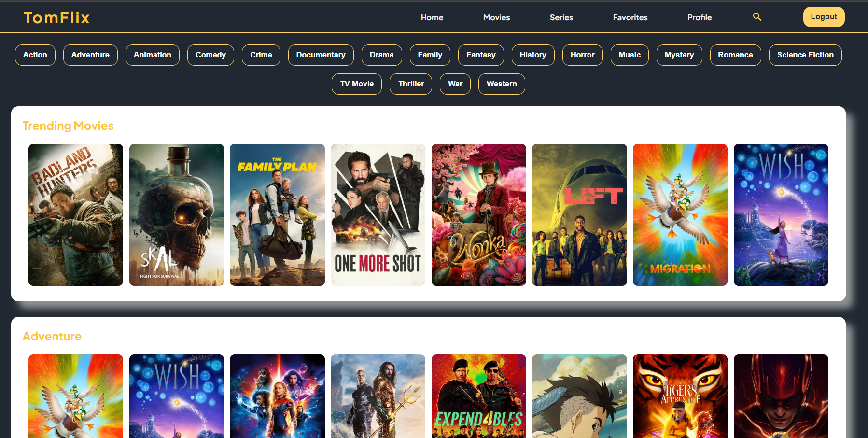Click the Trending Movies heading
Screen dimensions: 868x438
[68, 126]
